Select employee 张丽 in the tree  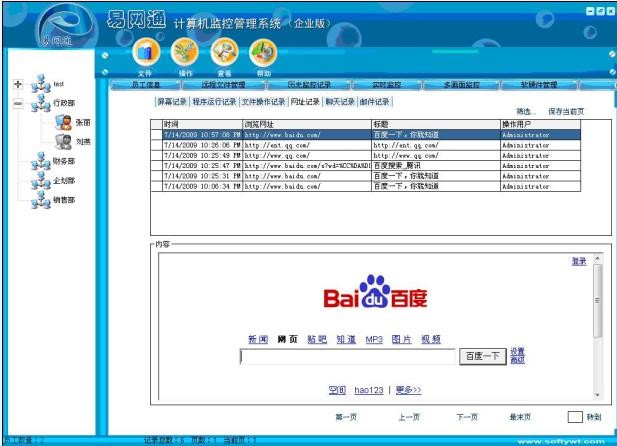click(63, 122)
